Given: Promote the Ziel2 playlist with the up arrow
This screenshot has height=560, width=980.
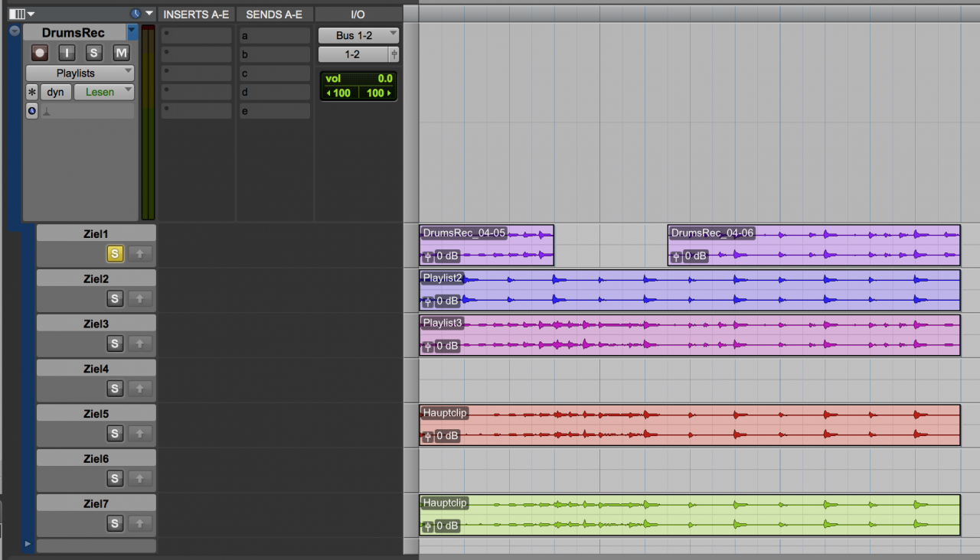Looking at the screenshot, I should point(139,298).
